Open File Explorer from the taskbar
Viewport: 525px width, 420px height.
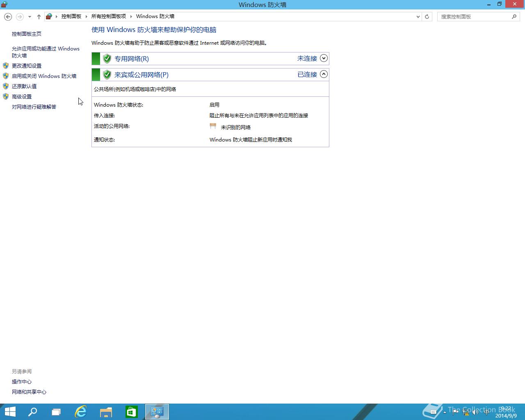point(106,412)
